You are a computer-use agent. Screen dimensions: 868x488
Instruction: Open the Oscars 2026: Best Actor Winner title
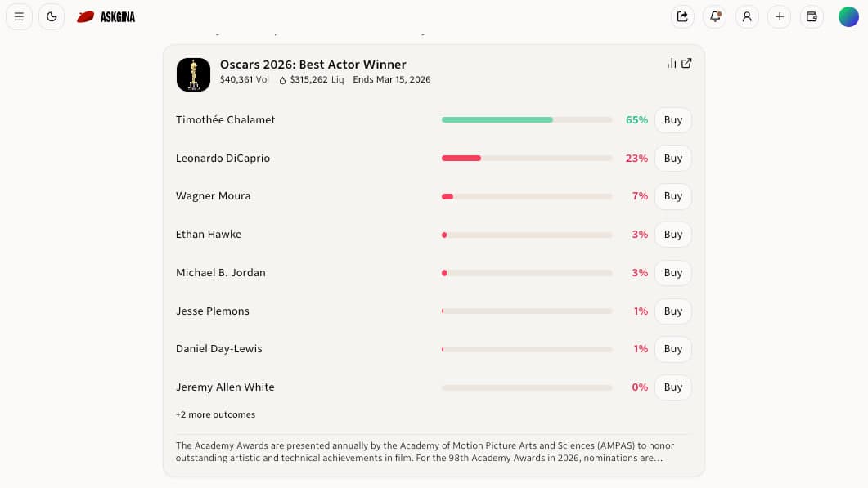pyautogui.click(x=313, y=65)
